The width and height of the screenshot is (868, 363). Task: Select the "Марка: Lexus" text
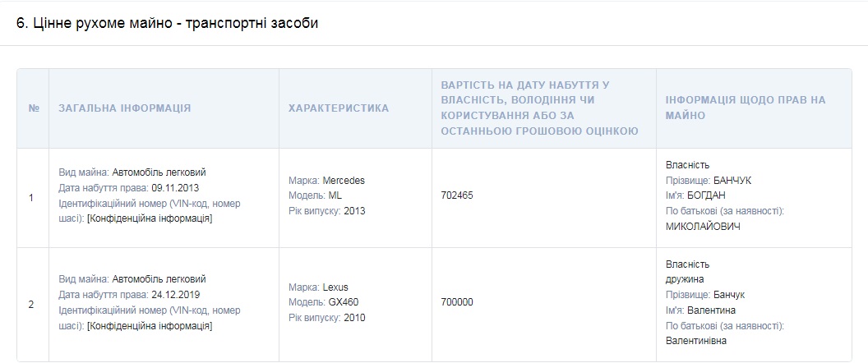tap(318, 287)
